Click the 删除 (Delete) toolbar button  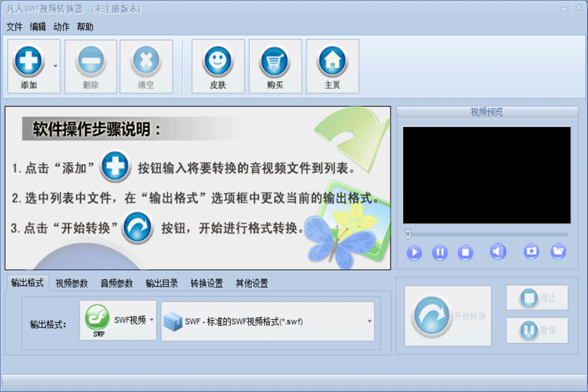point(90,66)
